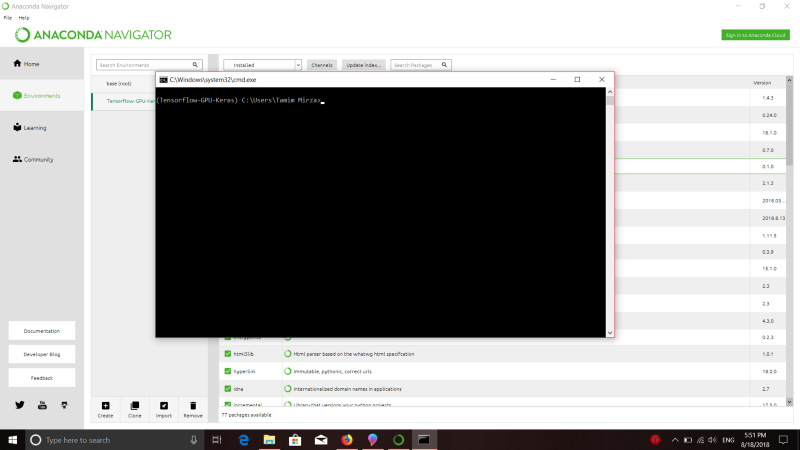
Task: Launch Microsoft Edge from taskbar
Action: [x=243, y=440]
